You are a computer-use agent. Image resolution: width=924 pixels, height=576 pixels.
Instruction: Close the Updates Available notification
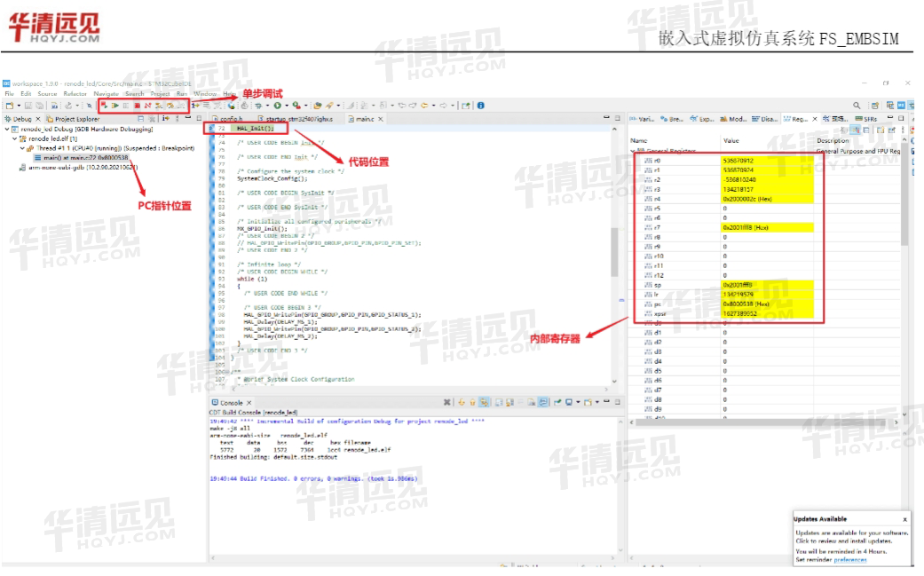904,519
